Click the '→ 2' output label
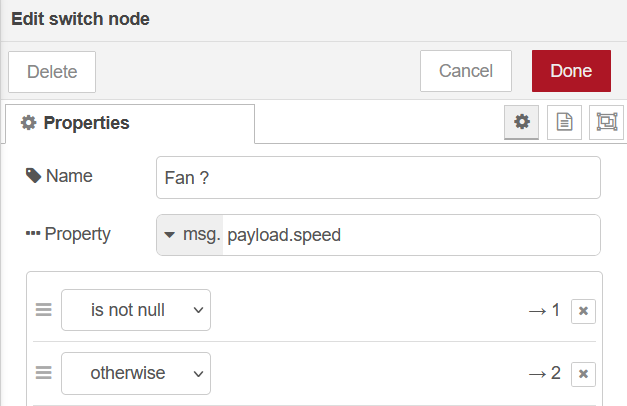 (x=544, y=374)
